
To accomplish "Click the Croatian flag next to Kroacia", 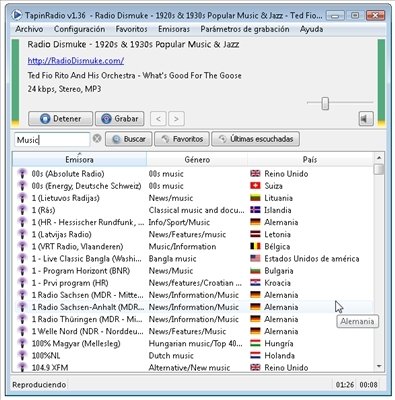I will [x=255, y=283].
